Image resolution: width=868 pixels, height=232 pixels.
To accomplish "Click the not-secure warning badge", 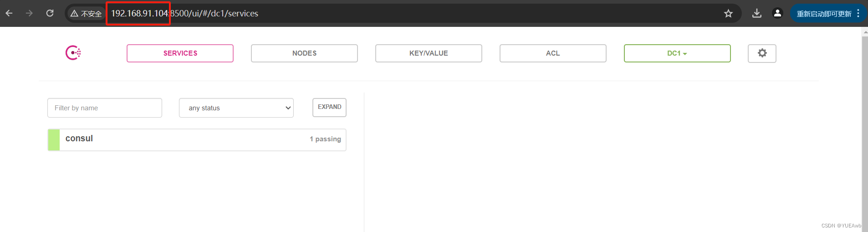I will [86, 14].
